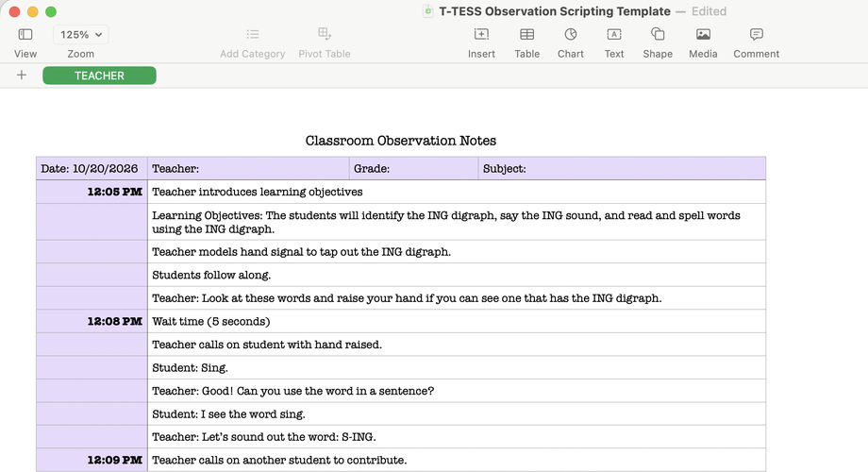Click 'Teacher: Let's sound out the word' cell

(x=457, y=437)
